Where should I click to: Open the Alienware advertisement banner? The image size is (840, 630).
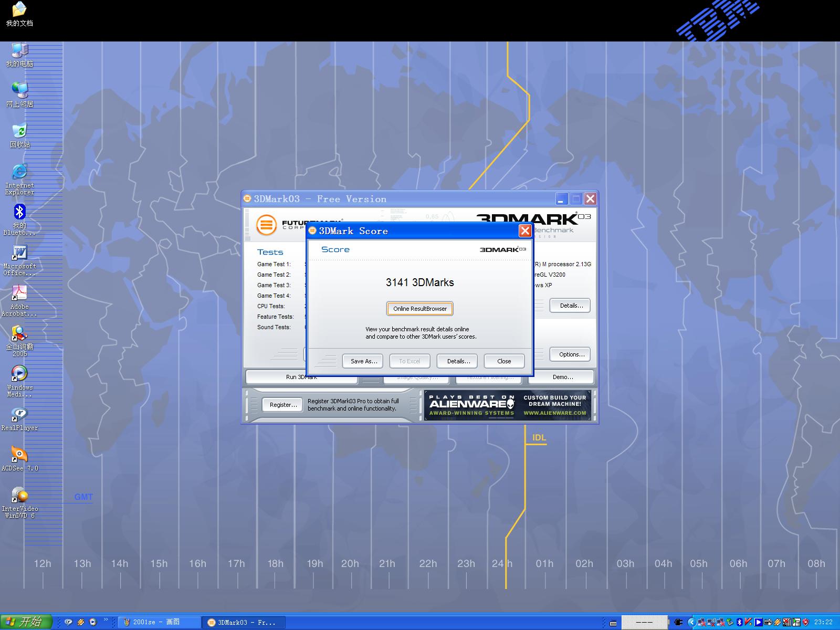(x=507, y=405)
